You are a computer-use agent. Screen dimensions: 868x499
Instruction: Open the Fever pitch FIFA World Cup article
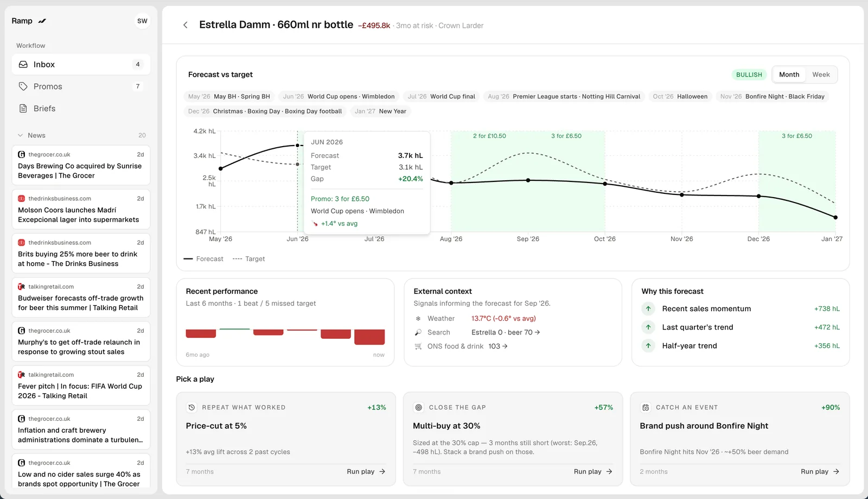coord(81,385)
